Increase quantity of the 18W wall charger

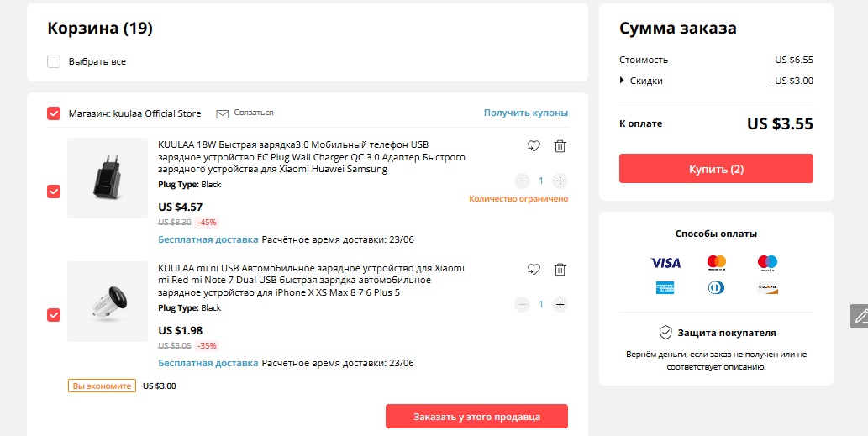click(x=560, y=181)
